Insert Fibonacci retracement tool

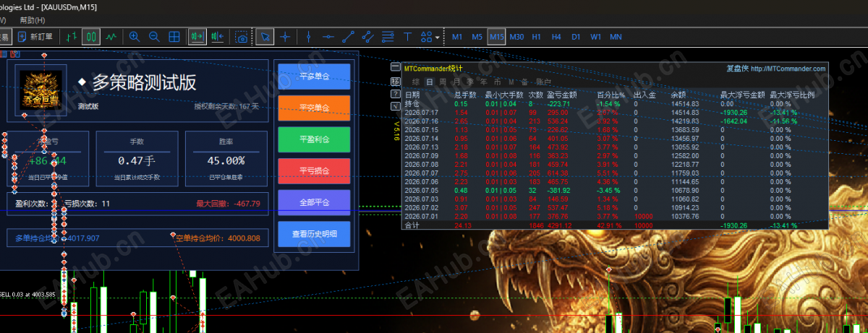pos(387,36)
